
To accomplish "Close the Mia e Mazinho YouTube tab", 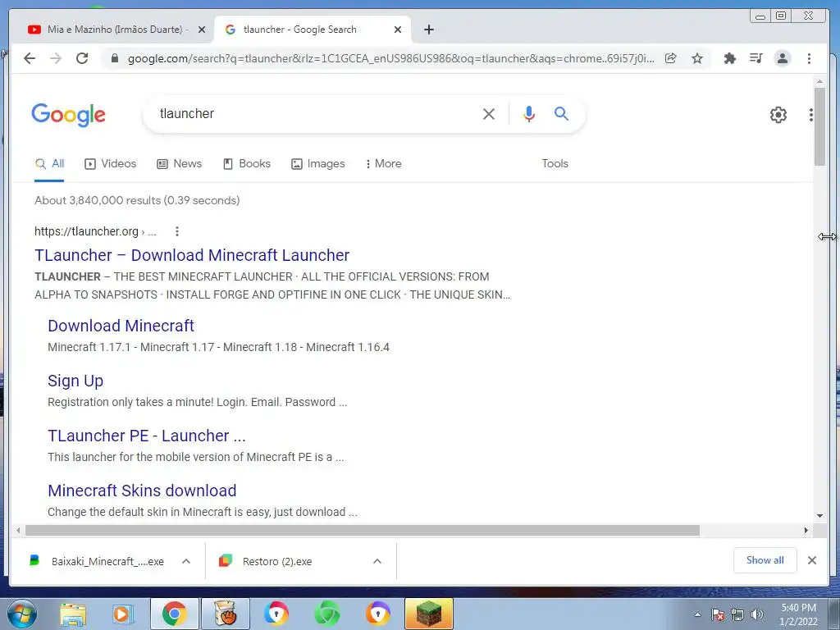I will click(x=202, y=30).
